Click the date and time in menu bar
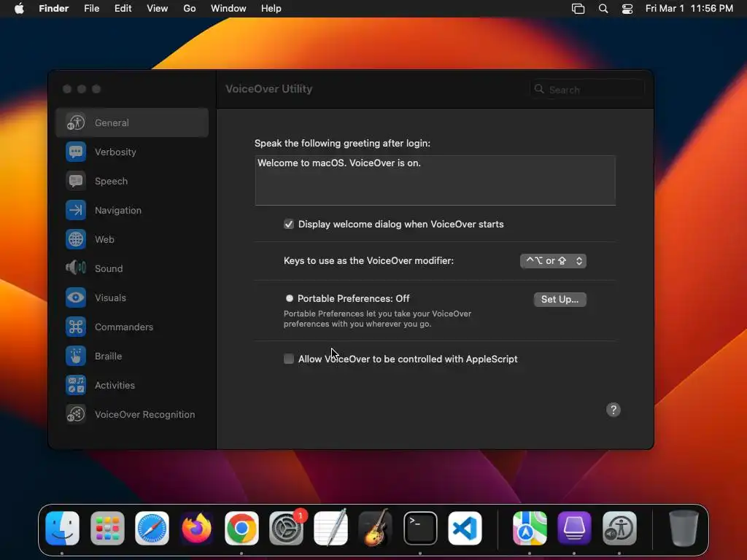 pos(689,9)
